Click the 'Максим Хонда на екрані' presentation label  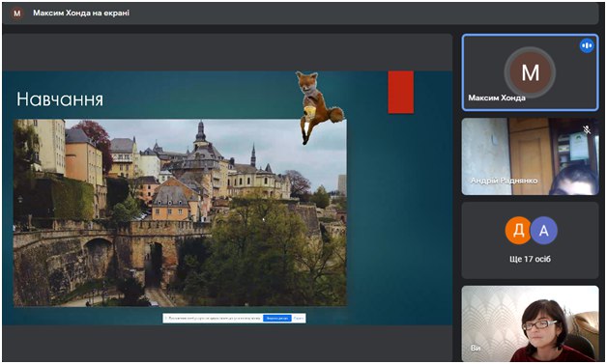click(x=81, y=13)
